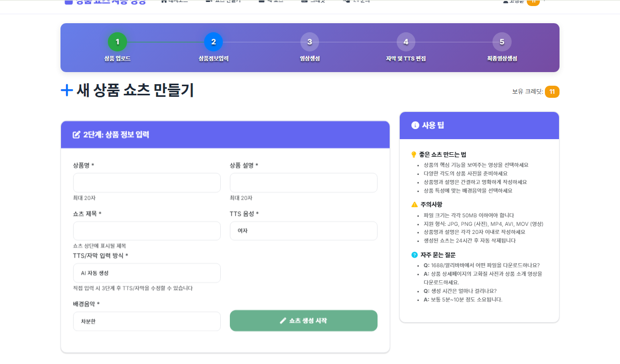Select the 쇼츠 제목 input field
Screen dimensions: 620x364
point(147,231)
